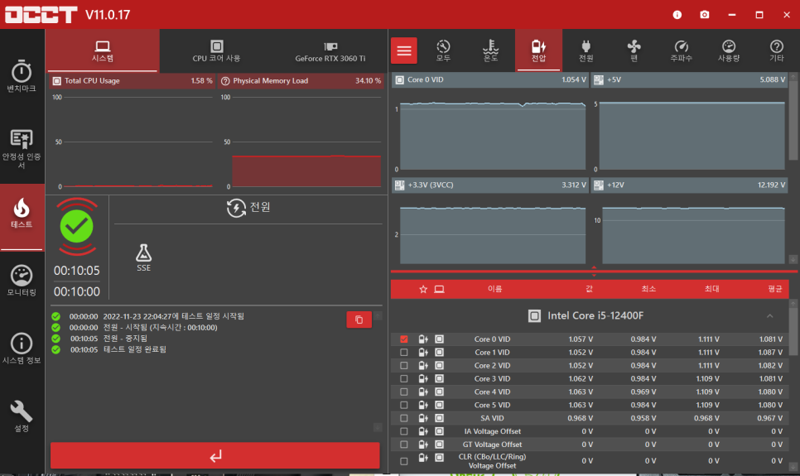Open the red hamburger menu button
800x476 pixels.
click(404, 51)
